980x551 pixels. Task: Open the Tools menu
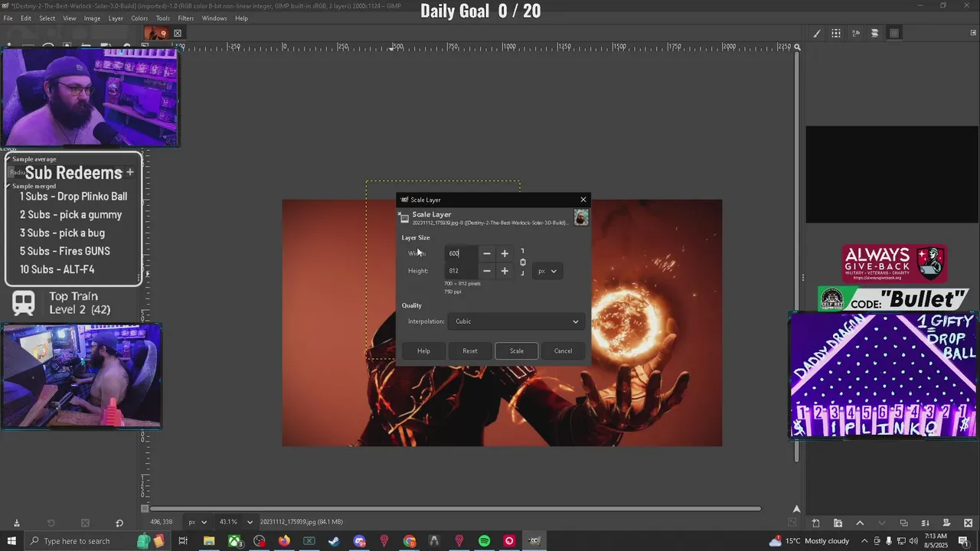click(163, 18)
